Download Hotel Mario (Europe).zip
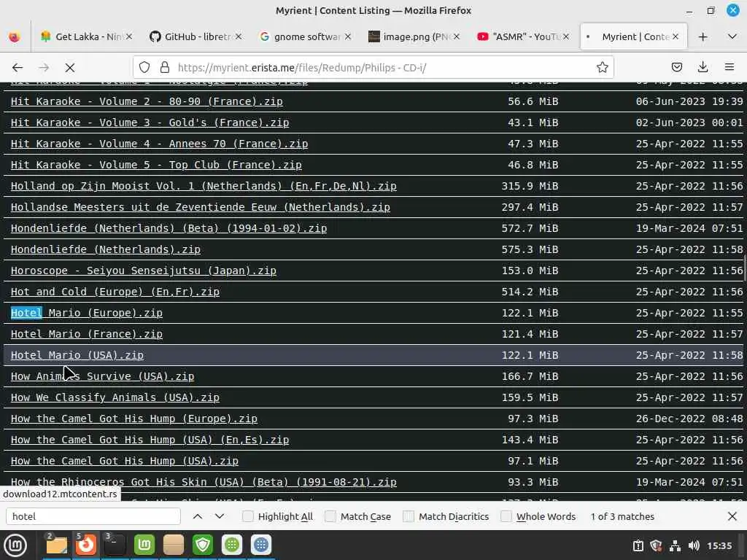 tap(87, 313)
